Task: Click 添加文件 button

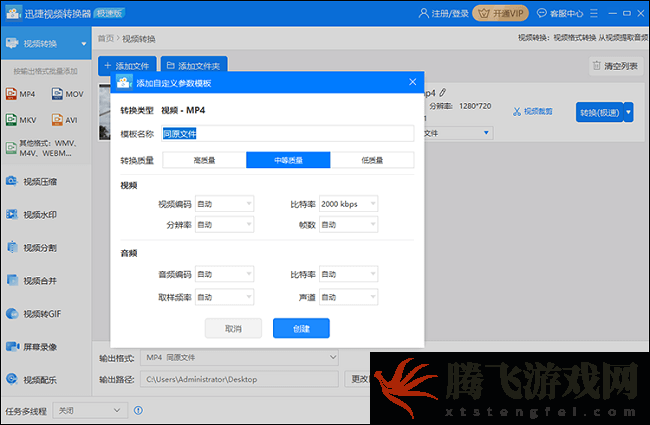Action: point(127,66)
